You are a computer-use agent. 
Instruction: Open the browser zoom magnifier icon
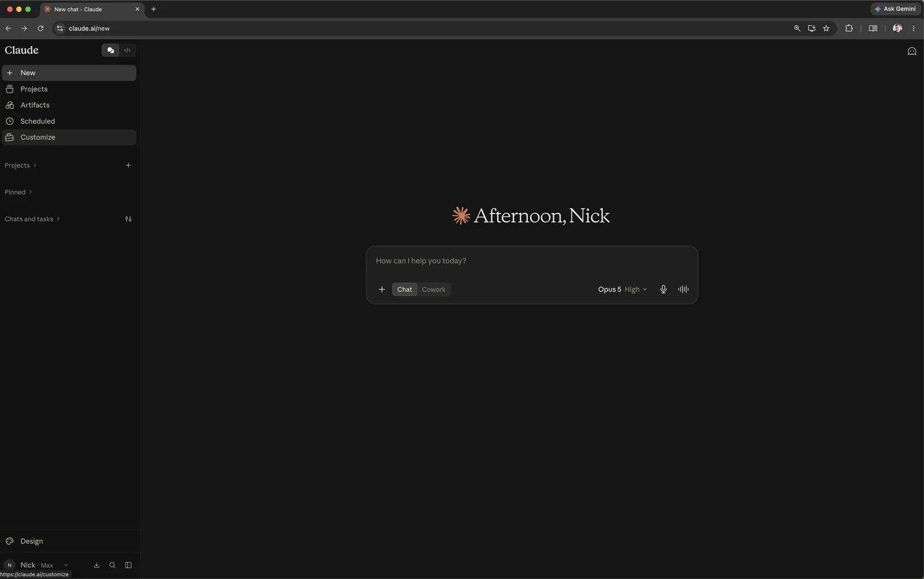click(797, 28)
